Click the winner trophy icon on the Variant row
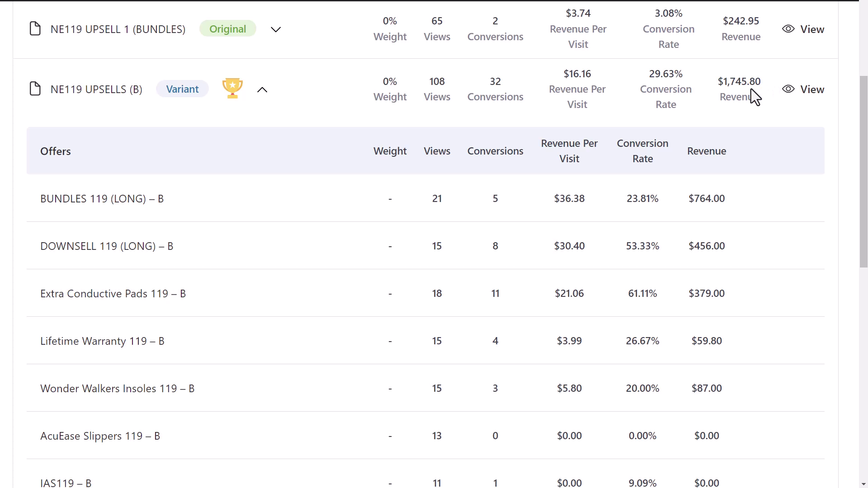868x488 pixels. click(232, 88)
